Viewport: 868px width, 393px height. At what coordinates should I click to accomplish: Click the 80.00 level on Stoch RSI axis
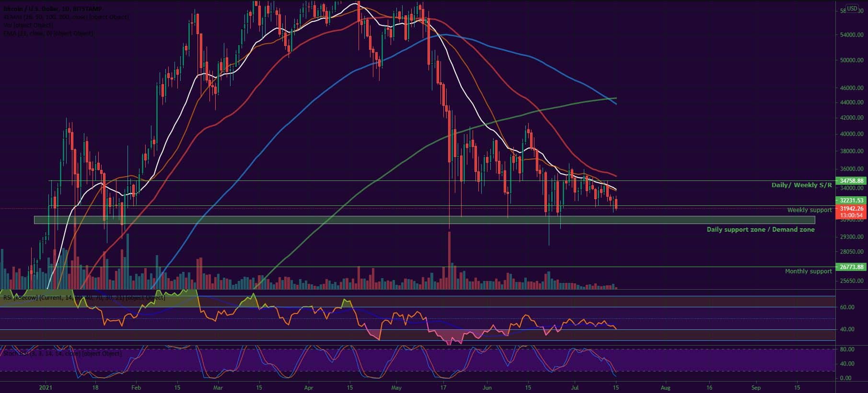coord(847,349)
